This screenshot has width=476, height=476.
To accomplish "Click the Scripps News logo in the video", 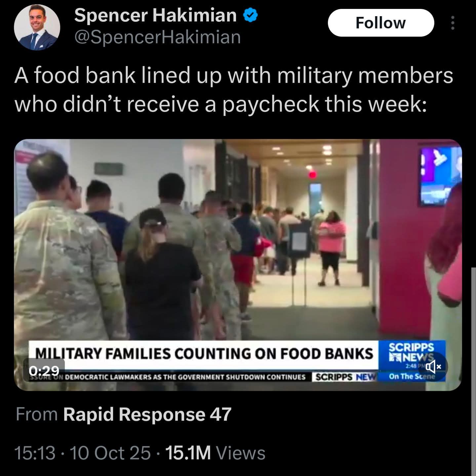I will pyautogui.click(x=412, y=352).
